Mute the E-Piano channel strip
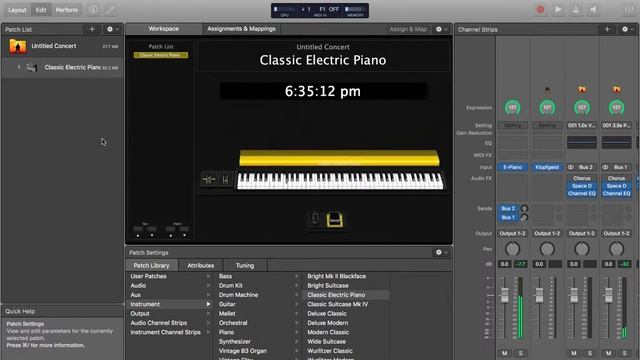The width and height of the screenshot is (640, 360). click(504, 353)
